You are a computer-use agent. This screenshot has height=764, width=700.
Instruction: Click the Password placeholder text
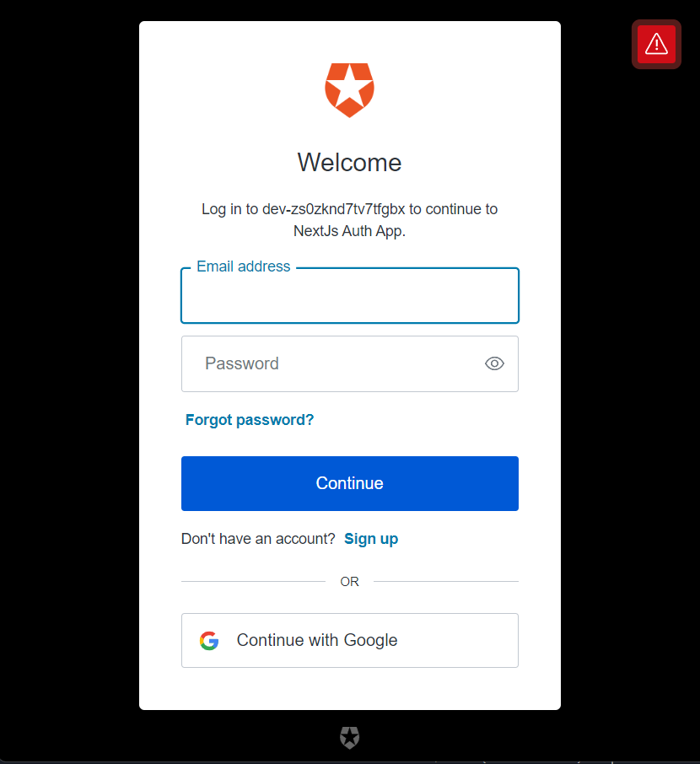pyautogui.click(x=242, y=363)
